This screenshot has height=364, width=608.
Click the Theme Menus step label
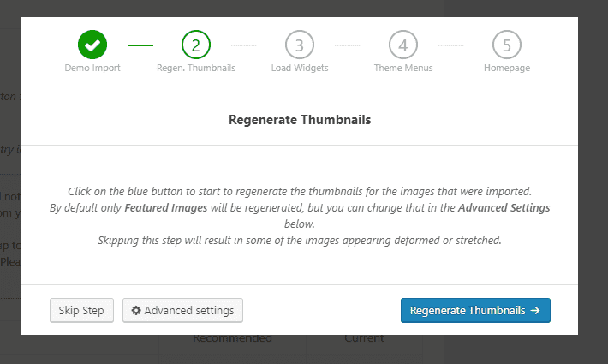click(403, 68)
